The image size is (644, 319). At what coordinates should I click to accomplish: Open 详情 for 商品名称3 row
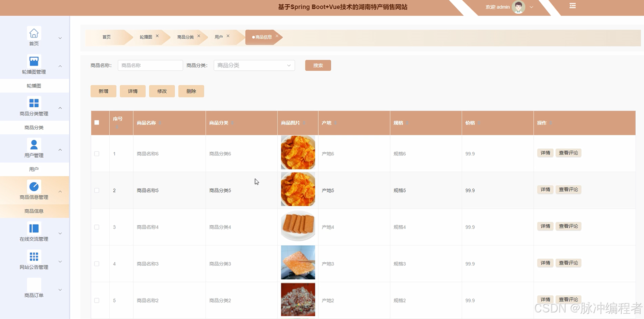(545, 263)
